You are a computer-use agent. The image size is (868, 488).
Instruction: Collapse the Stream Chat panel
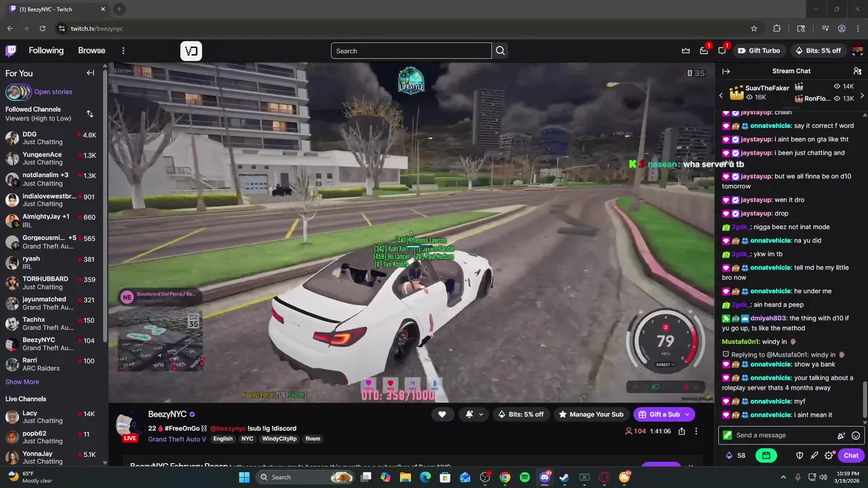(726, 71)
